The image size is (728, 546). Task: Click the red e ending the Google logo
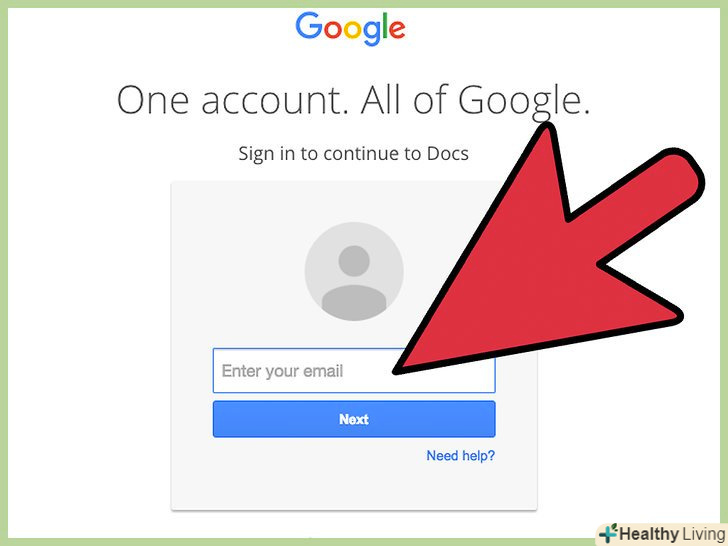tap(397, 29)
